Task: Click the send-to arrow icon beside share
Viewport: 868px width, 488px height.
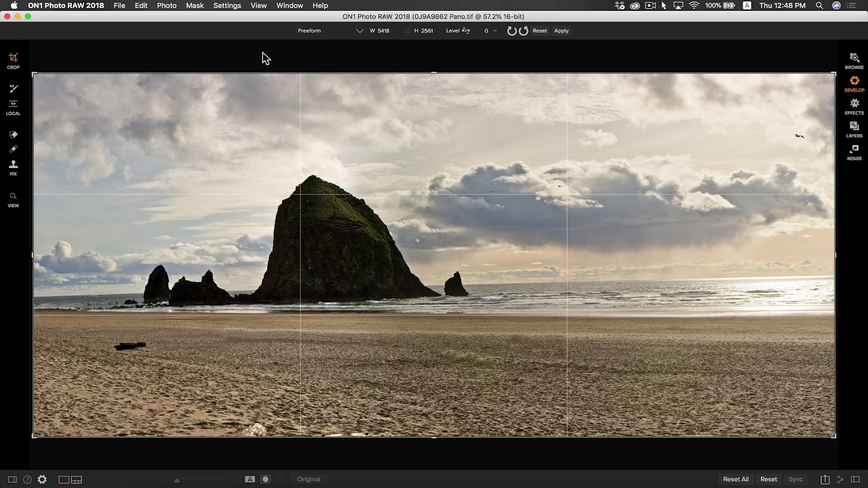Action: pyautogui.click(x=840, y=479)
